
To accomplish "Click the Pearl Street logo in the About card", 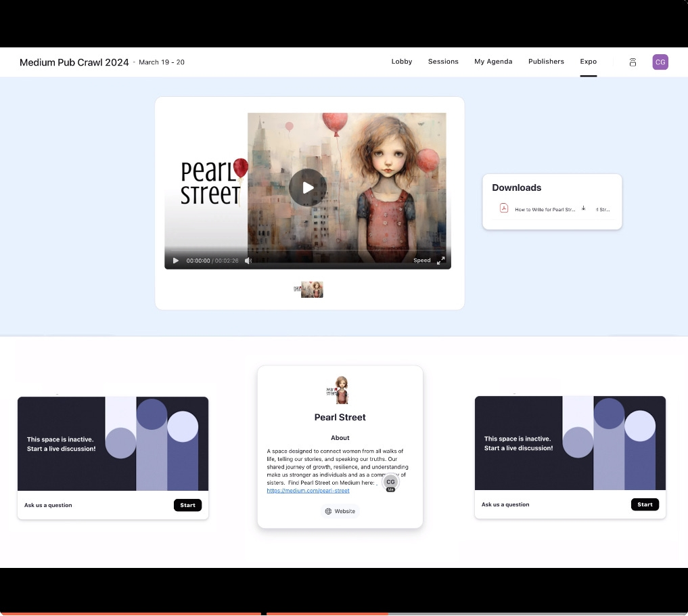I will click(338, 390).
